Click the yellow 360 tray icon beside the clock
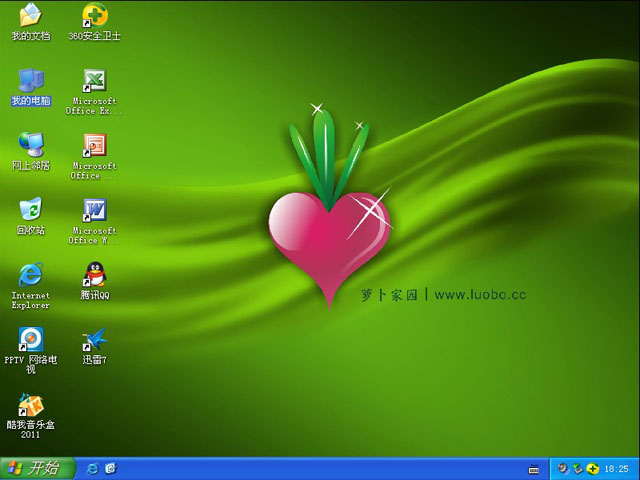The height and width of the screenshot is (480, 640). point(593,468)
